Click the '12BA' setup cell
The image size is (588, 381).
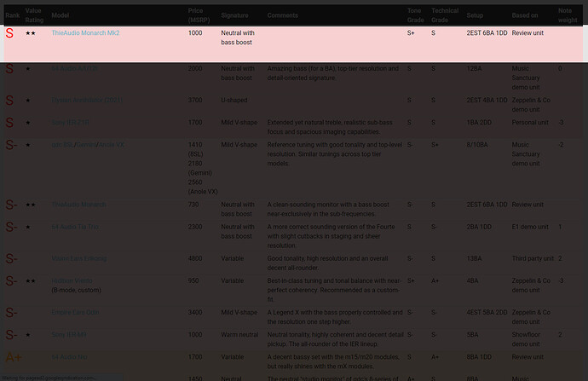474,69
